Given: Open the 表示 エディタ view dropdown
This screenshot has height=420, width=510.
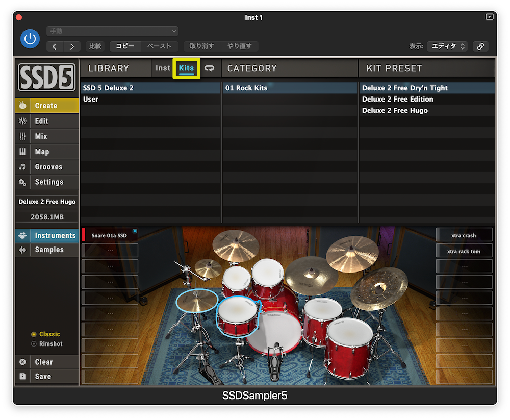Looking at the screenshot, I should tap(447, 46).
